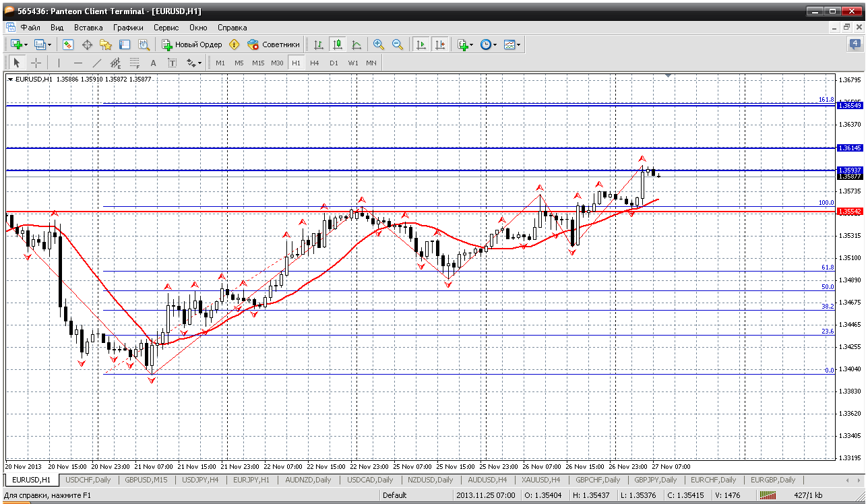Select the Text label tool
The width and height of the screenshot is (868, 504).
click(153, 63)
